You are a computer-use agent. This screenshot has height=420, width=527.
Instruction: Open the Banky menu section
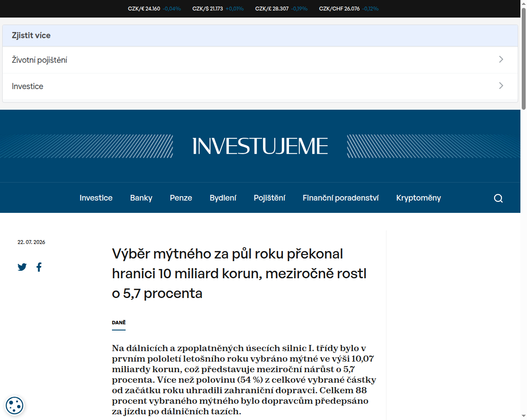click(141, 198)
